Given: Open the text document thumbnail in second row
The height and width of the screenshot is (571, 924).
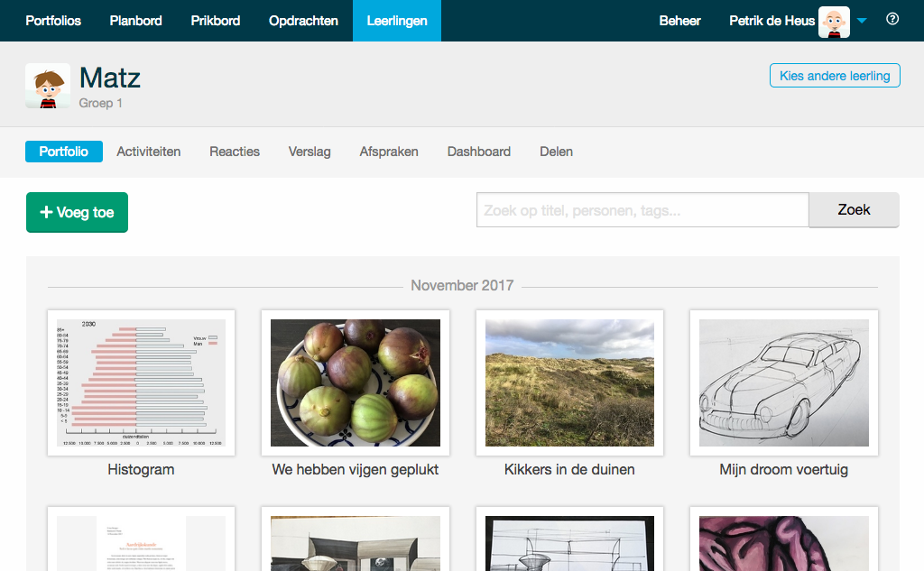Looking at the screenshot, I should [x=141, y=539].
